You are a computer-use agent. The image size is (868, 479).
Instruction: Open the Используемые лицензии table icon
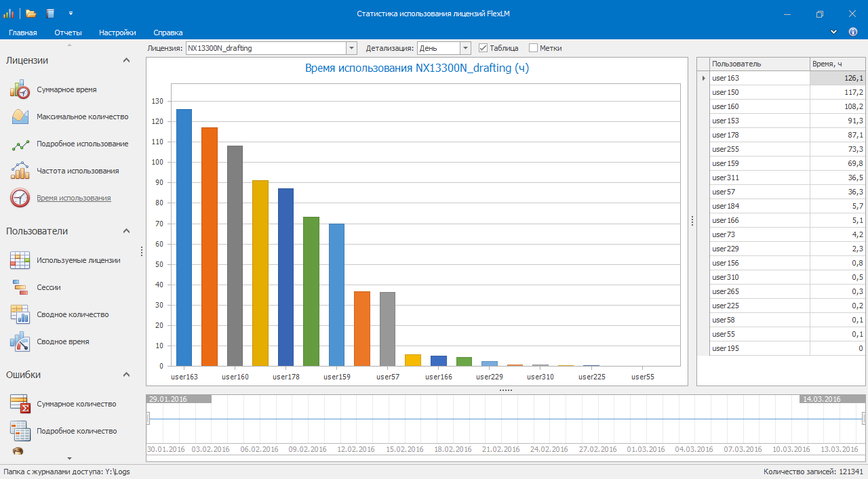pos(20,260)
